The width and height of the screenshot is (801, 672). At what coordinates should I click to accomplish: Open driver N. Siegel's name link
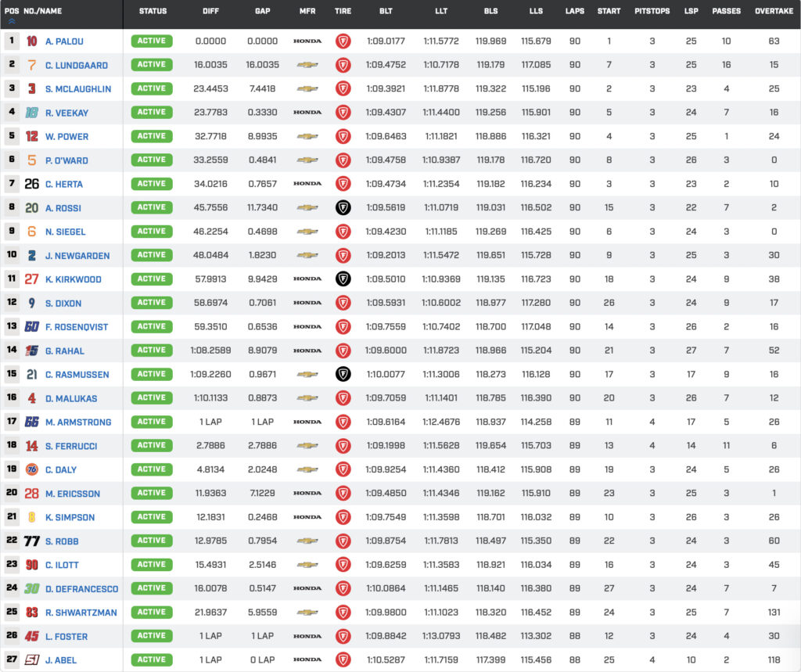[66, 232]
